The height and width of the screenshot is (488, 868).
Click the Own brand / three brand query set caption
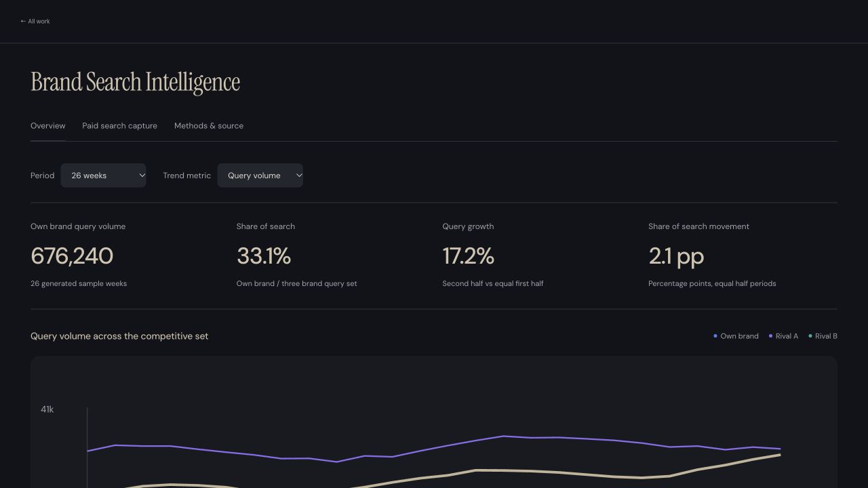(x=297, y=283)
